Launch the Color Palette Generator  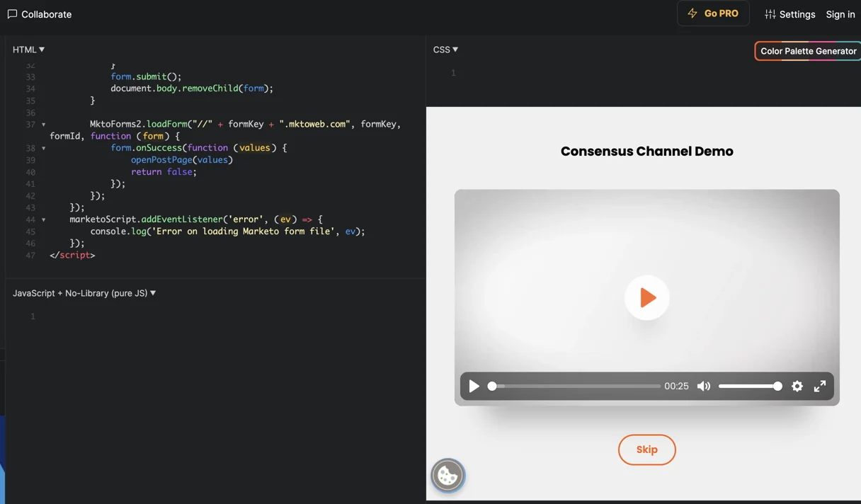[808, 51]
